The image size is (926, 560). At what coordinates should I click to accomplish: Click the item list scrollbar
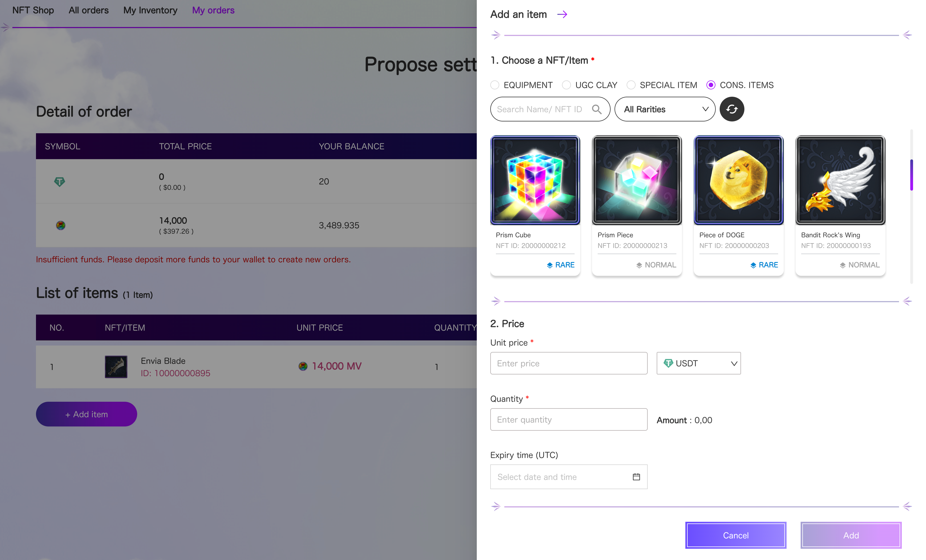(911, 175)
